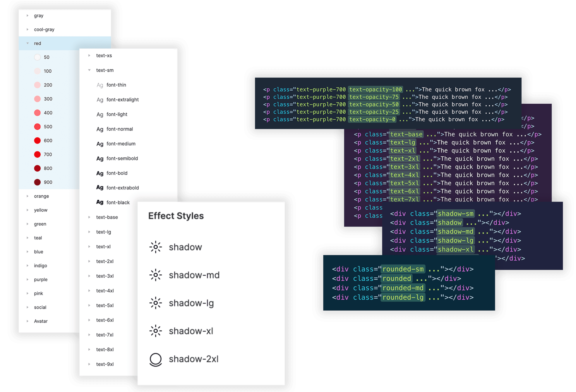Click the Ag preview icon for font-black
576x392 pixels.
click(100, 202)
